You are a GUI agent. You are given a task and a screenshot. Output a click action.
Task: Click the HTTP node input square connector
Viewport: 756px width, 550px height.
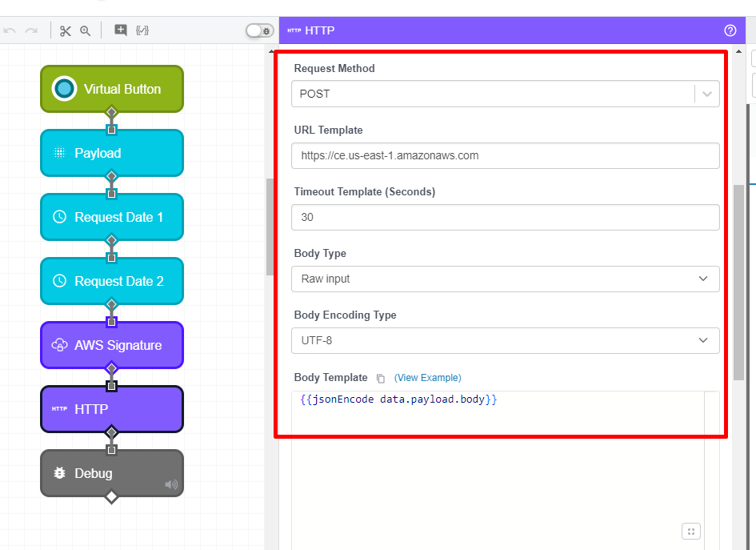click(111, 386)
